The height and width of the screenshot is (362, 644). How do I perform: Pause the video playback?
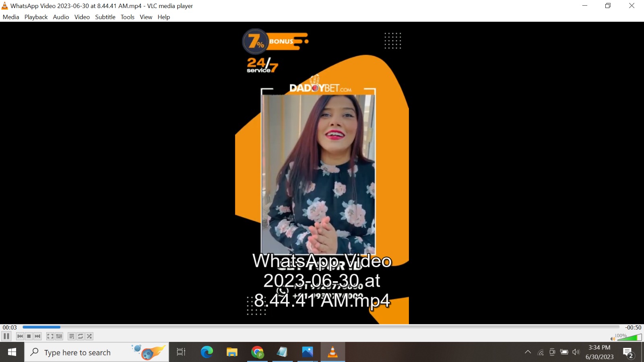point(6,336)
